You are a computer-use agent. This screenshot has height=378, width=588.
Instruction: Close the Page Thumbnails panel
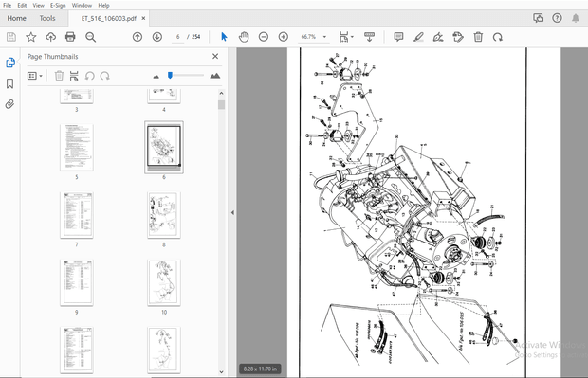(x=215, y=56)
